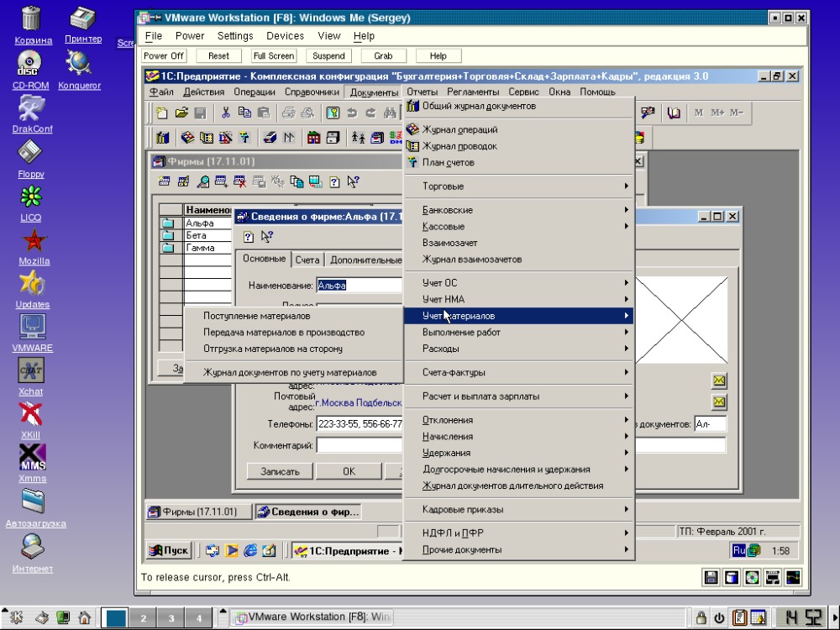The image size is (840, 630).
Task: Click the chart of accounts T icon
Action: coord(244,138)
